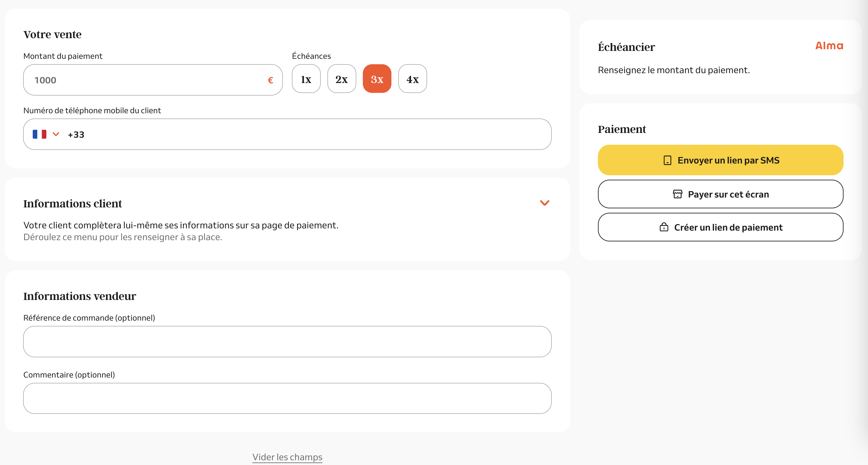Open the country code dropdown chevron
This screenshot has width=868, height=465.
(x=56, y=134)
